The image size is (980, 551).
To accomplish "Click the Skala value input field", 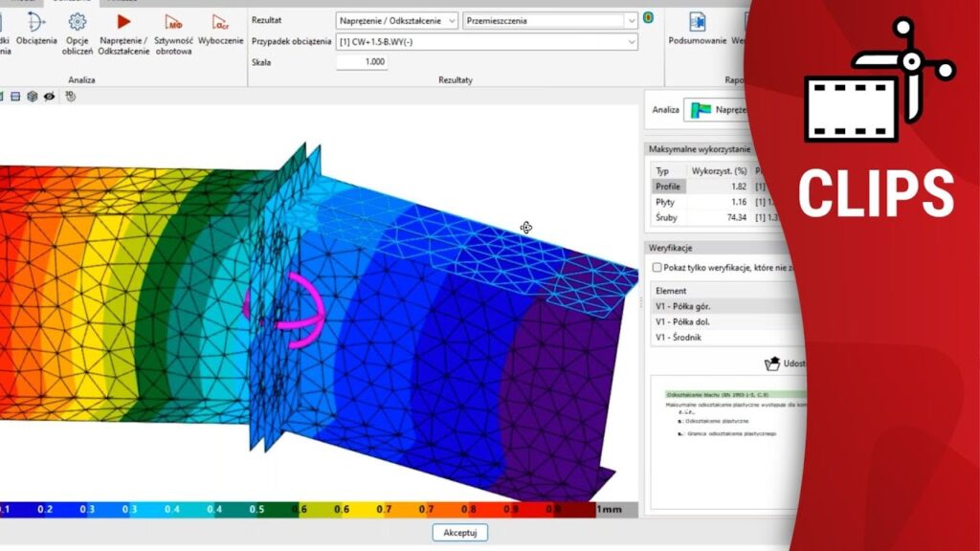I will pos(362,62).
